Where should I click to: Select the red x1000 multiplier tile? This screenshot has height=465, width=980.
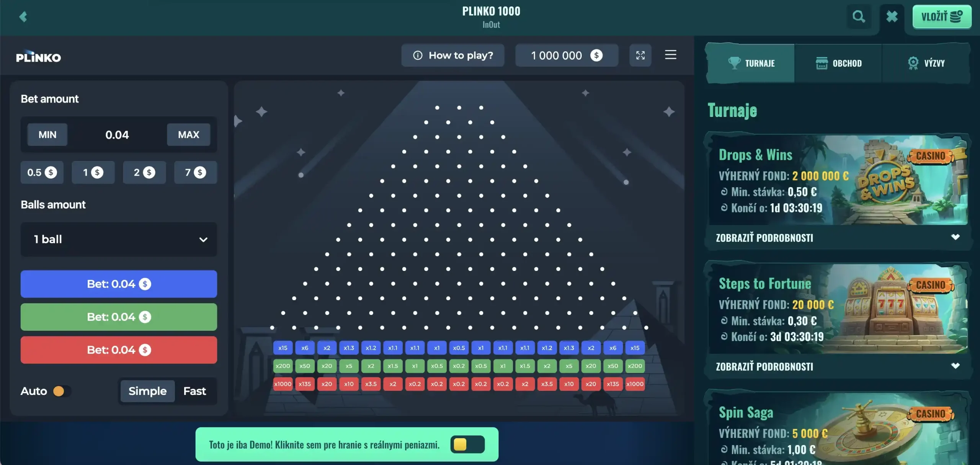pyautogui.click(x=283, y=384)
